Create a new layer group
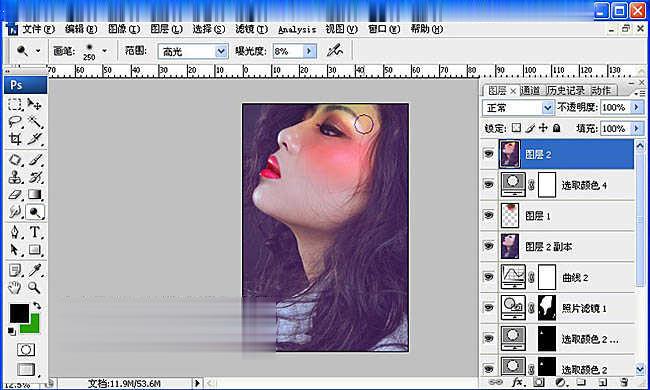This screenshot has width=650, height=390. pyautogui.click(x=581, y=382)
